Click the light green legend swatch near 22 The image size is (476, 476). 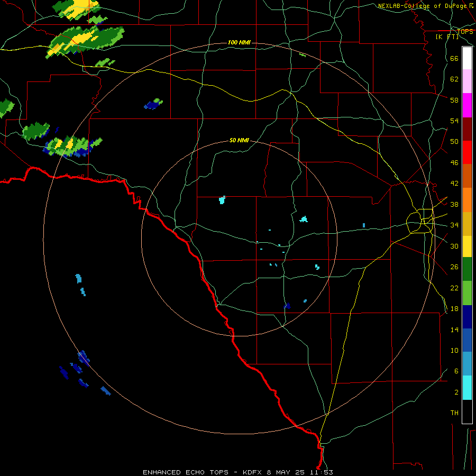[x=467, y=293]
